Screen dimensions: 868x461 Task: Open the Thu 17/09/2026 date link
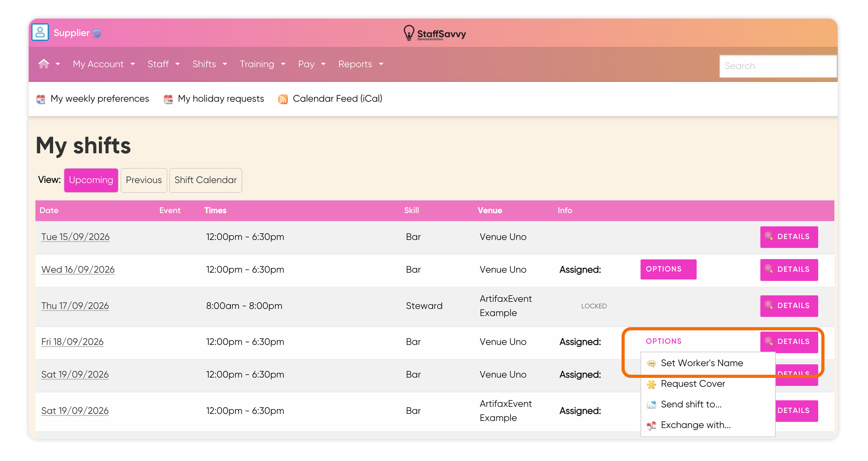pos(75,305)
